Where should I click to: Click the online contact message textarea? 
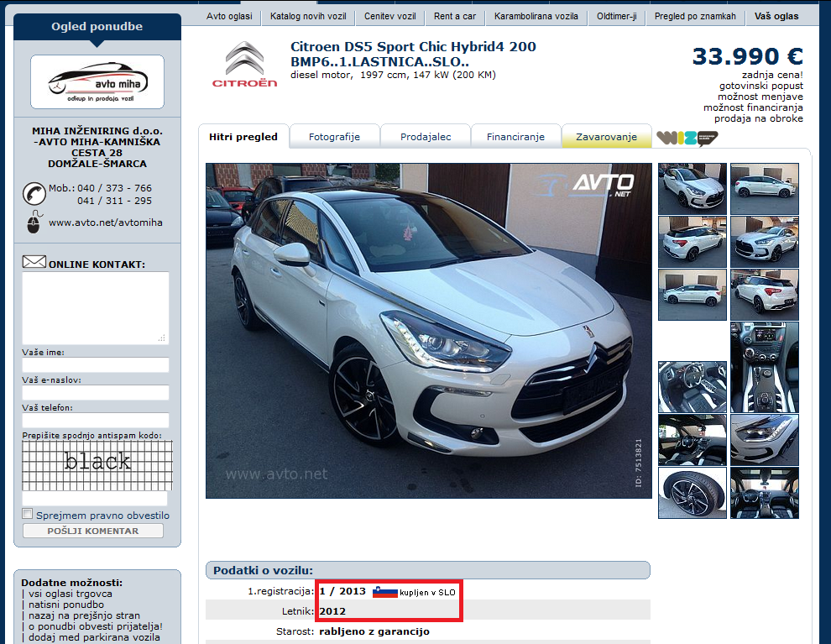point(96,308)
